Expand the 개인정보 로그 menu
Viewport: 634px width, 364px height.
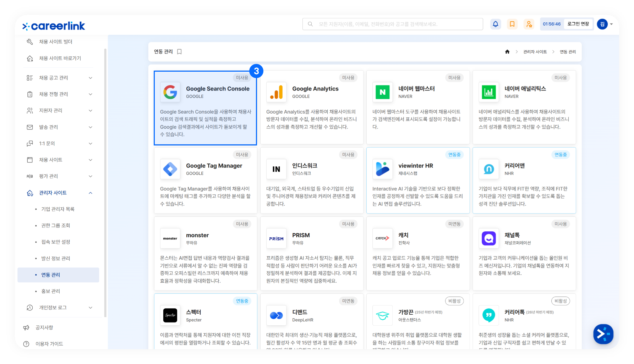click(91, 308)
